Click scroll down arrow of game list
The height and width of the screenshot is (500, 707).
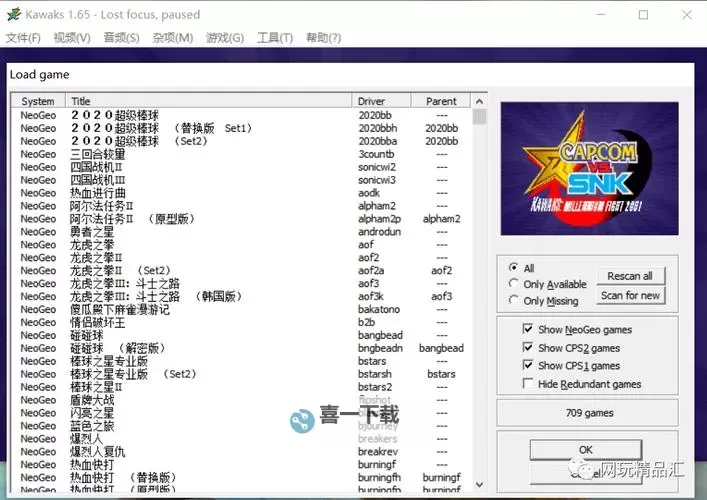(479, 485)
